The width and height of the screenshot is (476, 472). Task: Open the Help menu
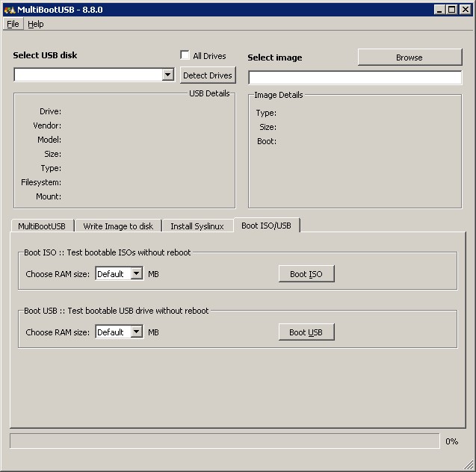[36, 24]
